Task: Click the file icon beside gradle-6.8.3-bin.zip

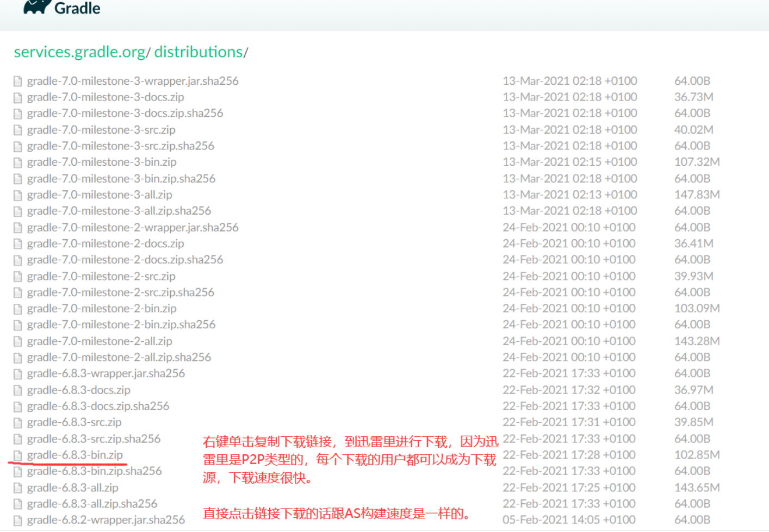Action: click(17, 455)
